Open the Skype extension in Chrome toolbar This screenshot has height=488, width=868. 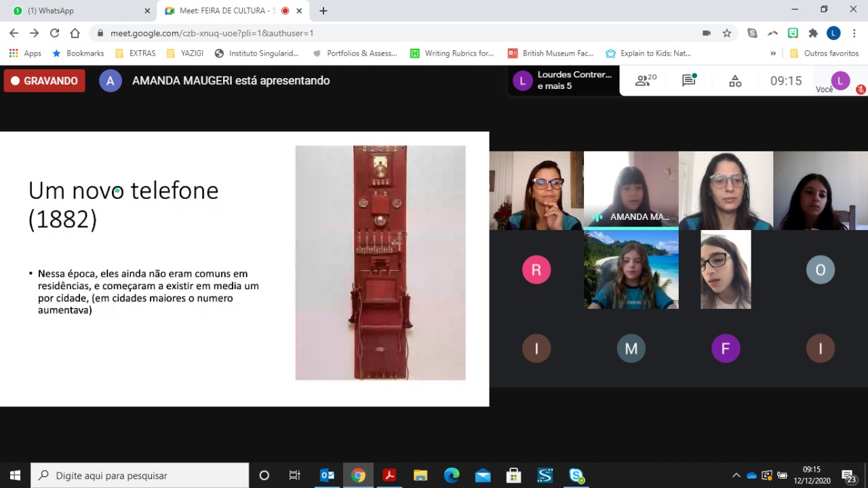coord(752,33)
